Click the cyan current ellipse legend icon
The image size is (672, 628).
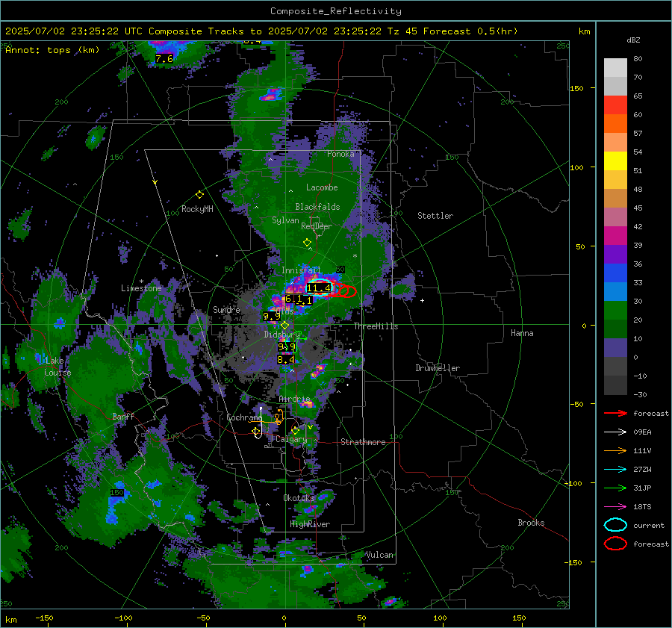coord(615,525)
